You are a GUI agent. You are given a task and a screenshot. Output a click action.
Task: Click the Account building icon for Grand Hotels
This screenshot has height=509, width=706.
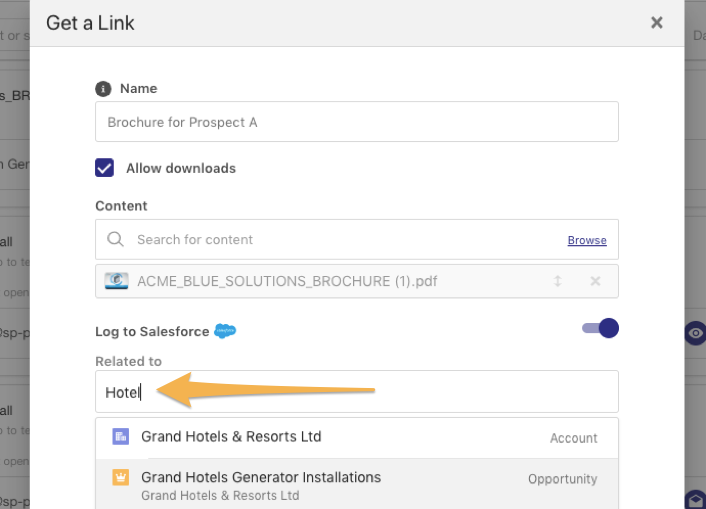[x=121, y=436]
